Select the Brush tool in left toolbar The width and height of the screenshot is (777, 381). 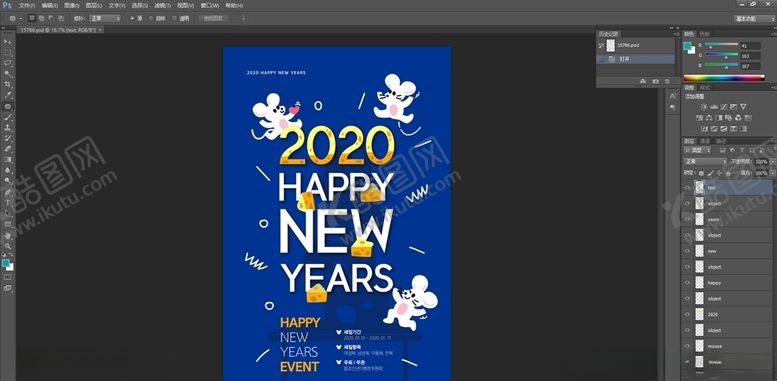tap(8, 117)
